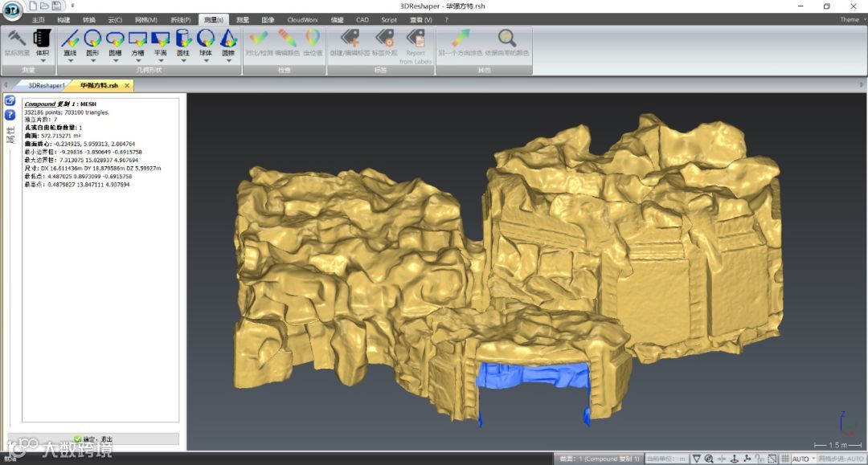
Task: Click the Open folder quick-access icon
Action: (x=45, y=6)
